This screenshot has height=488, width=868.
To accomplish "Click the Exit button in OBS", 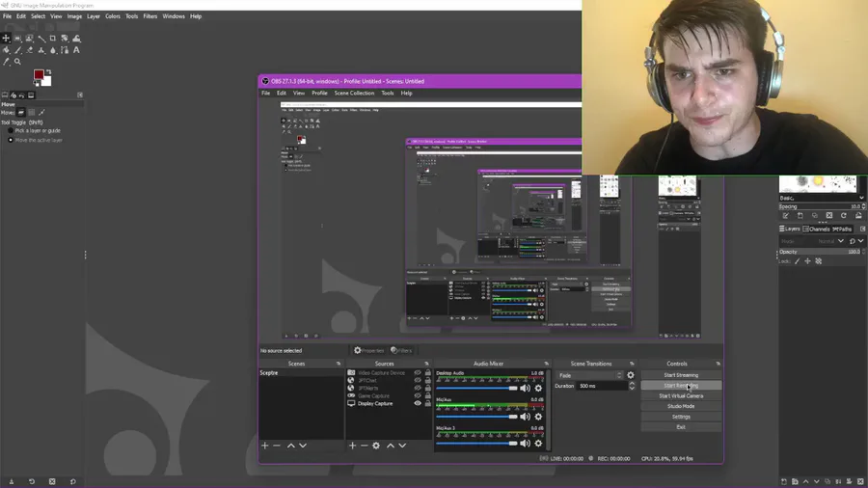I will point(681,427).
